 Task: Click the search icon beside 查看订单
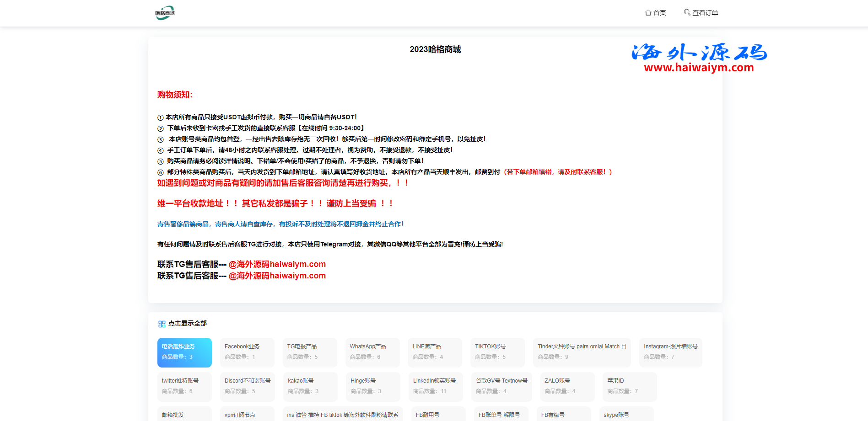[687, 12]
